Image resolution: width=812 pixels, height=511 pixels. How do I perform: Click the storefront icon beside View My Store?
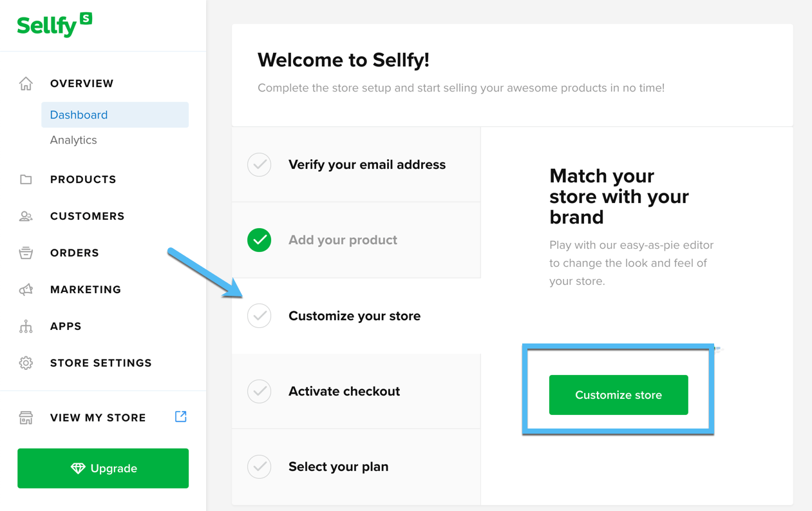pyautogui.click(x=25, y=417)
